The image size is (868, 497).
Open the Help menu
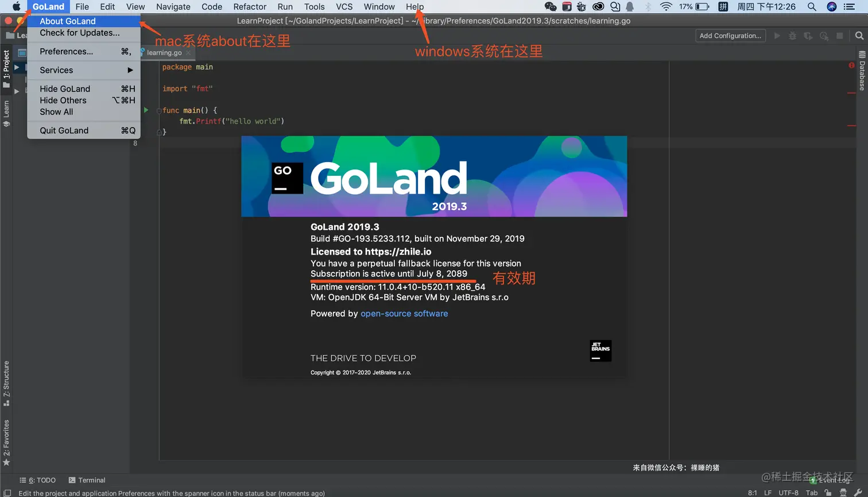click(x=415, y=7)
